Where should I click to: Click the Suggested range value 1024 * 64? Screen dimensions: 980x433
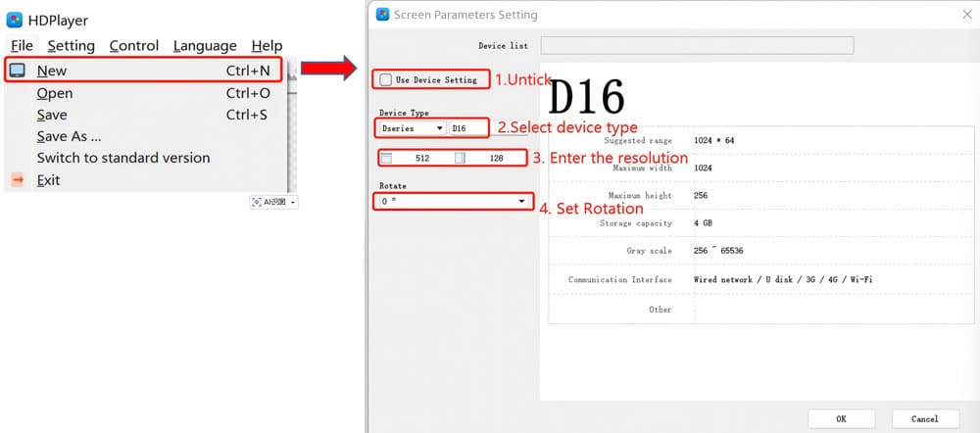coord(713,141)
